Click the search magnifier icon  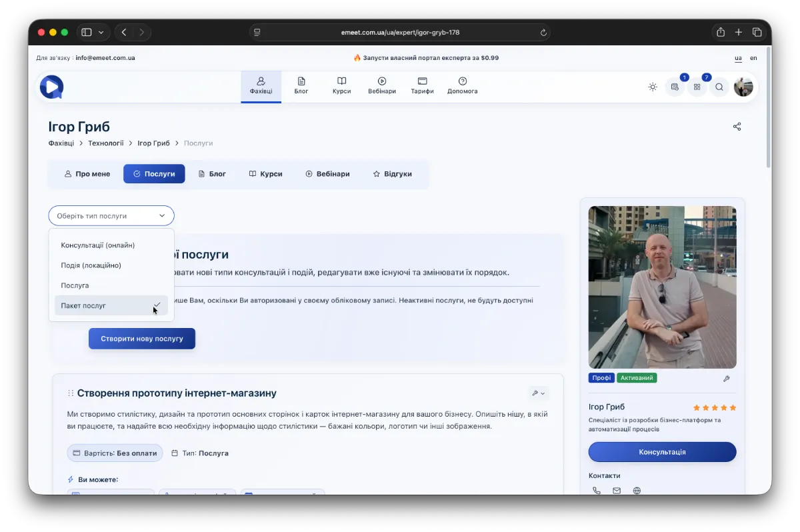719,87
